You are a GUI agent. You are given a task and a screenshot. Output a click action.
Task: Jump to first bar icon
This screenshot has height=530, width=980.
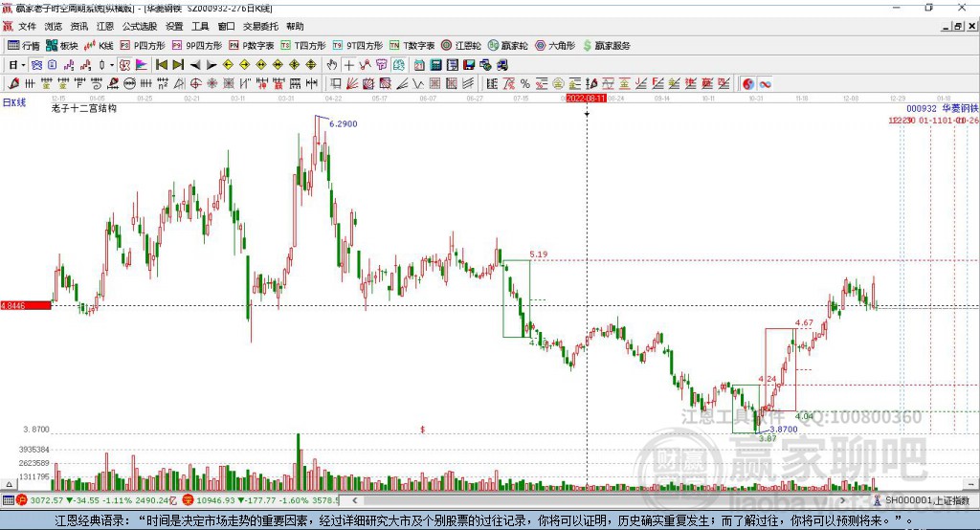pos(162,65)
